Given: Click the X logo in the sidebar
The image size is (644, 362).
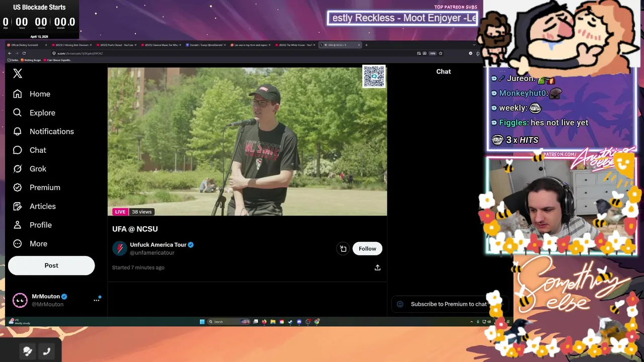Looking at the screenshot, I should [x=18, y=73].
